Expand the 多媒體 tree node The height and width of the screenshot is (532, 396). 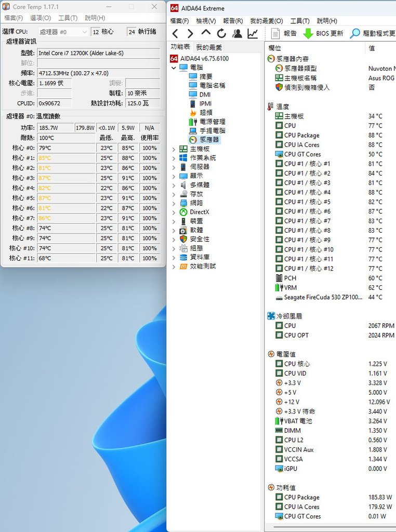pos(174,185)
